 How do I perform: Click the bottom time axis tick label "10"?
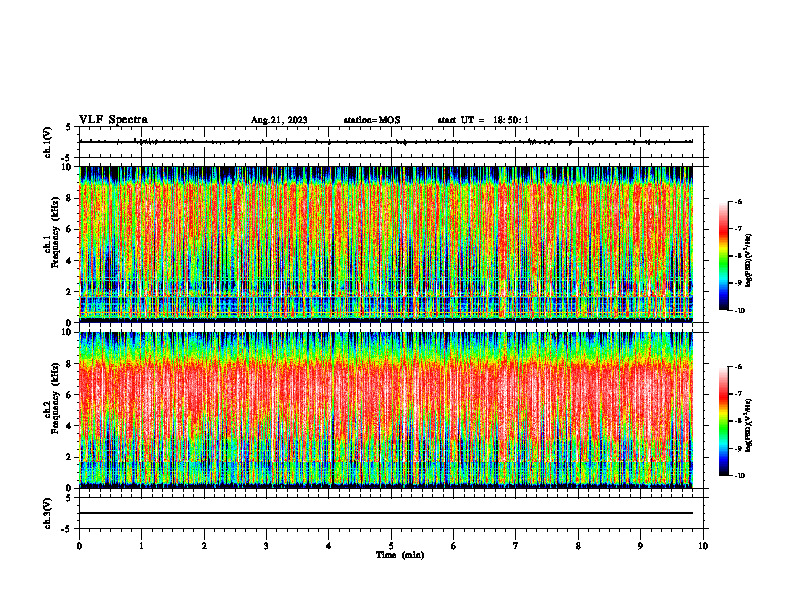pyautogui.click(x=703, y=546)
